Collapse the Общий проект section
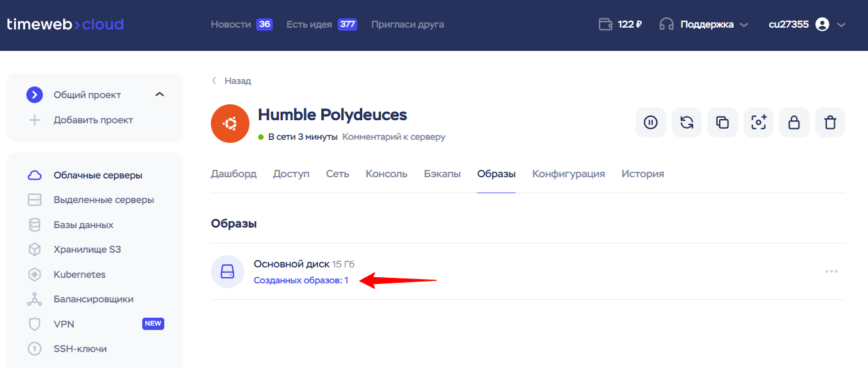 [x=159, y=94]
